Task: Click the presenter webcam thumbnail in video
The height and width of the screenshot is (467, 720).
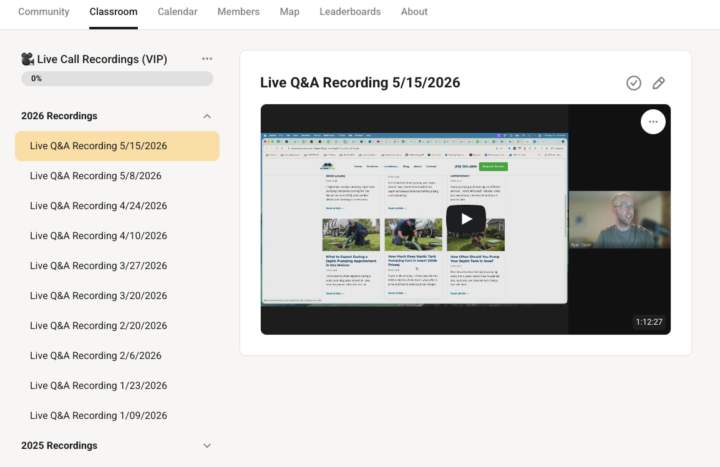Action: click(619, 220)
